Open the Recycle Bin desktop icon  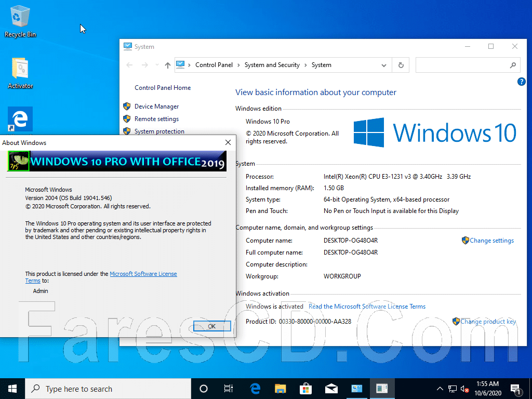tap(20, 20)
